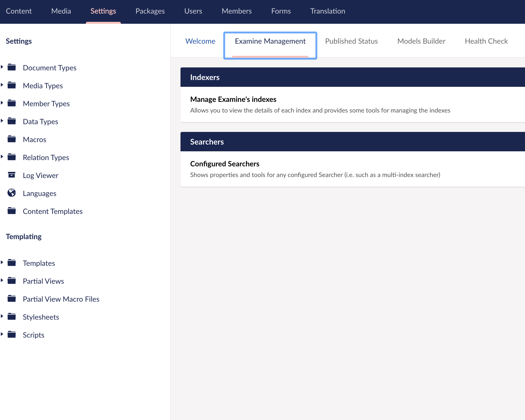525x420 pixels.
Task: Open the Health Check tab
Action: [486, 41]
